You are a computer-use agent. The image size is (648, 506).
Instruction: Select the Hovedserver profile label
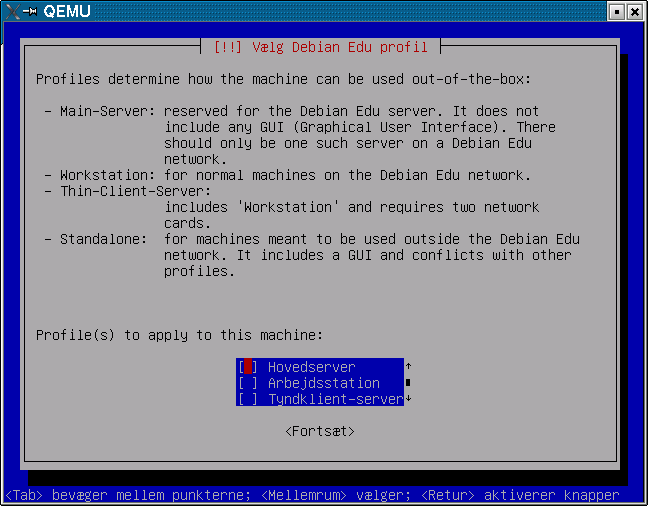(312, 367)
